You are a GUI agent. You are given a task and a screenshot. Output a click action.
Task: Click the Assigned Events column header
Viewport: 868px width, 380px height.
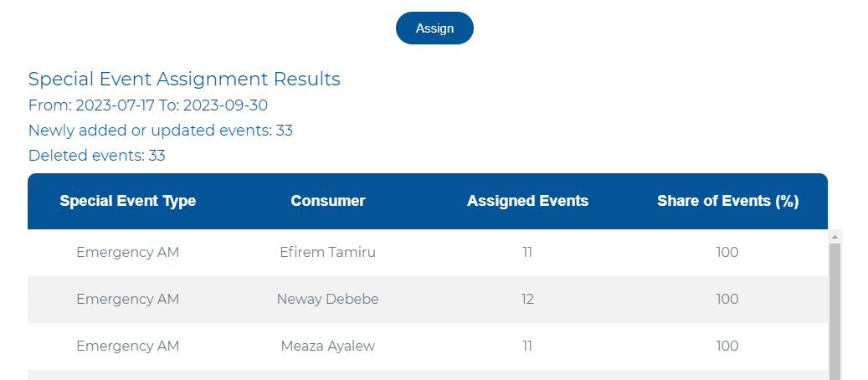click(527, 201)
